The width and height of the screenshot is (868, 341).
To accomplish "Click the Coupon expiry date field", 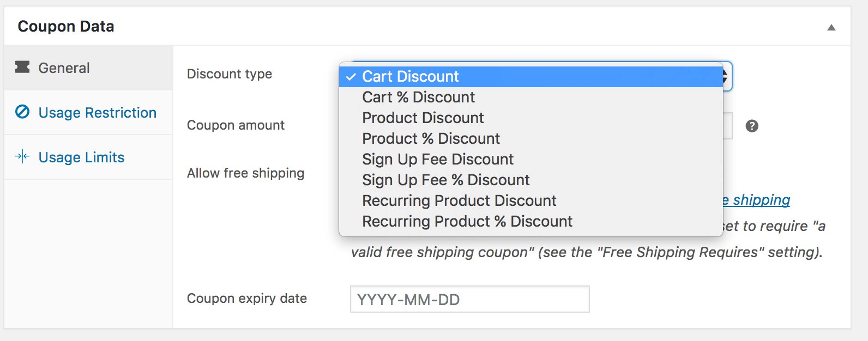I will (469, 300).
